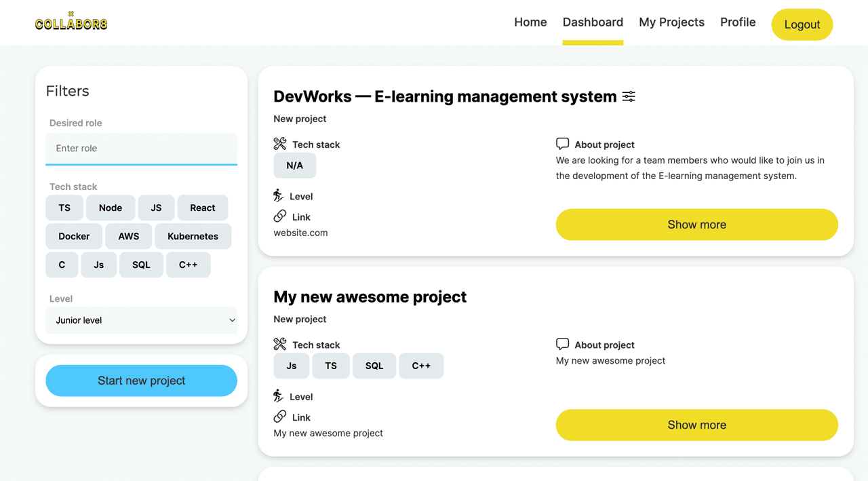Image resolution: width=868 pixels, height=481 pixels.
Task: Toggle the AWS tech stack filter
Action: (129, 236)
